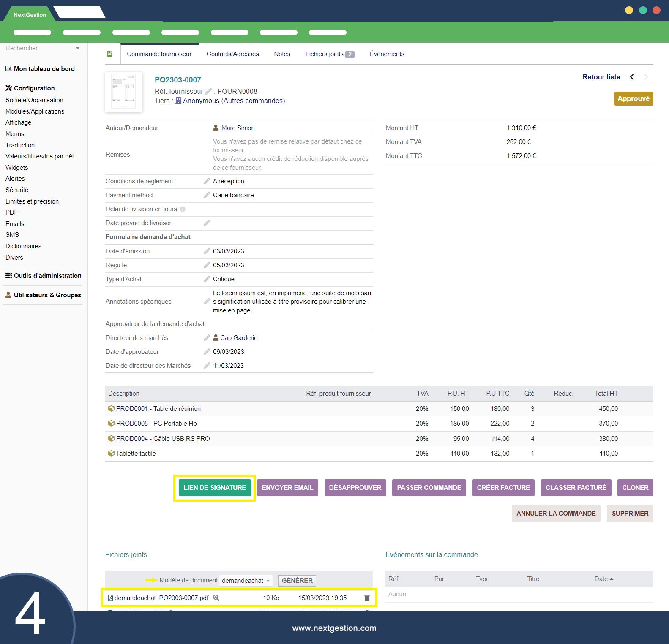Open the Contacts/Adresses tab
The image size is (669, 644).
(232, 54)
